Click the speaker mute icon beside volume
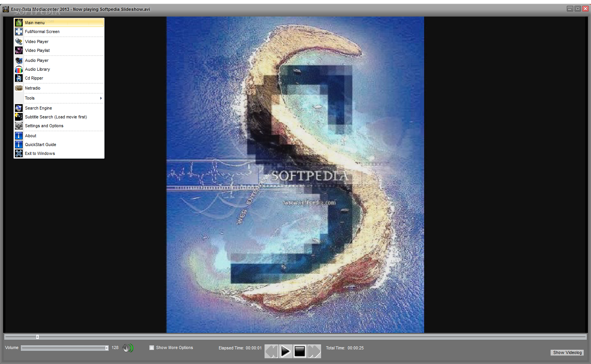This screenshot has width=591, height=364. (x=128, y=348)
